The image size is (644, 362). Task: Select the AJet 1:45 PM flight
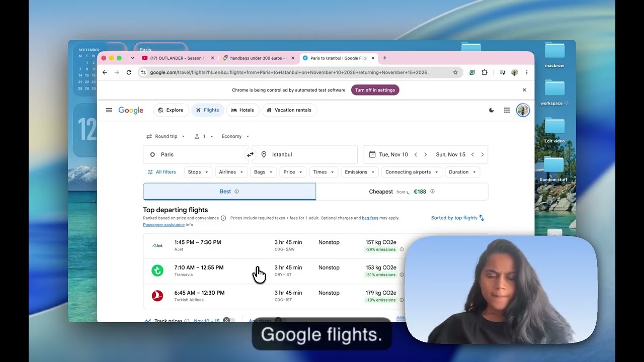[315, 246]
